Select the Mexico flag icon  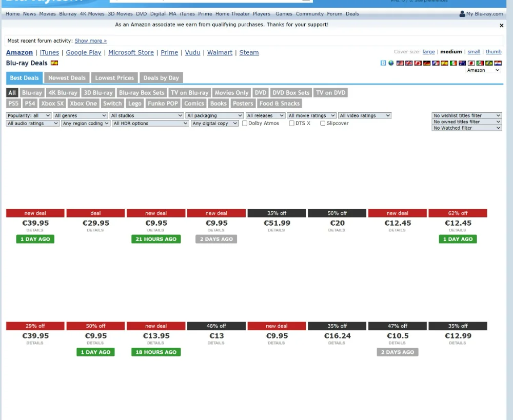coord(480,63)
